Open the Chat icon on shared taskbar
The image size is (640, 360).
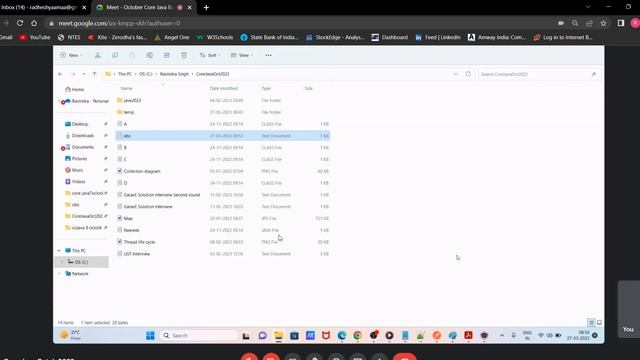tap(262, 336)
